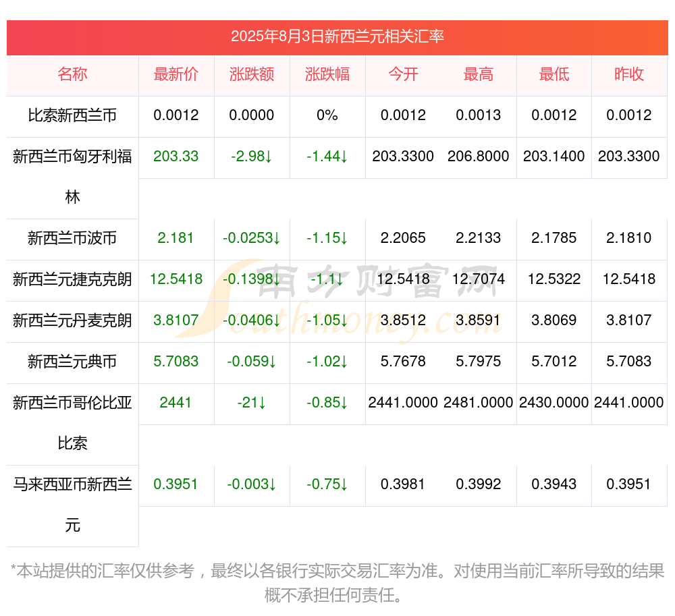Click change percent -1.15↓
This screenshot has width=675, height=616.
327,238
